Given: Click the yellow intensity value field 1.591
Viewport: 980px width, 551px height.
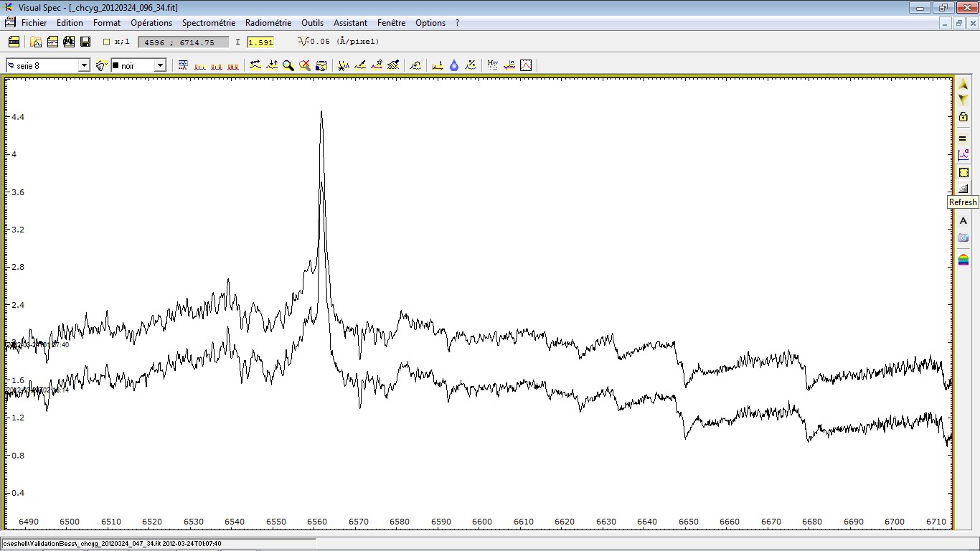Looking at the screenshot, I should click(260, 42).
